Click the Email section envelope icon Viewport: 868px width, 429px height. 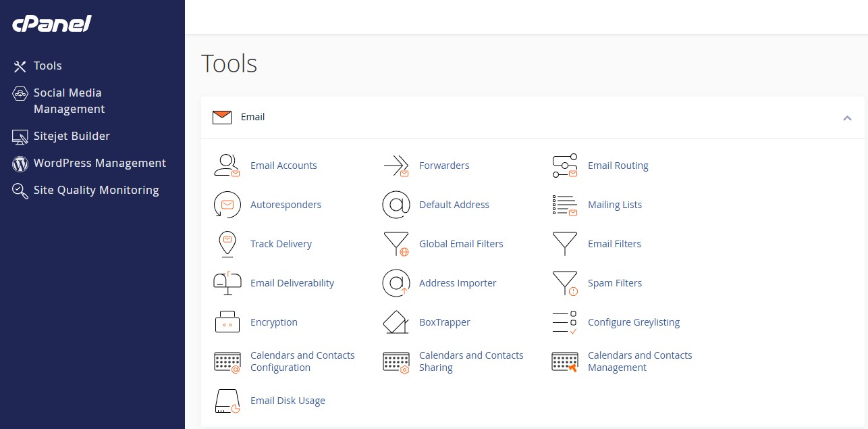[x=222, y=118]
